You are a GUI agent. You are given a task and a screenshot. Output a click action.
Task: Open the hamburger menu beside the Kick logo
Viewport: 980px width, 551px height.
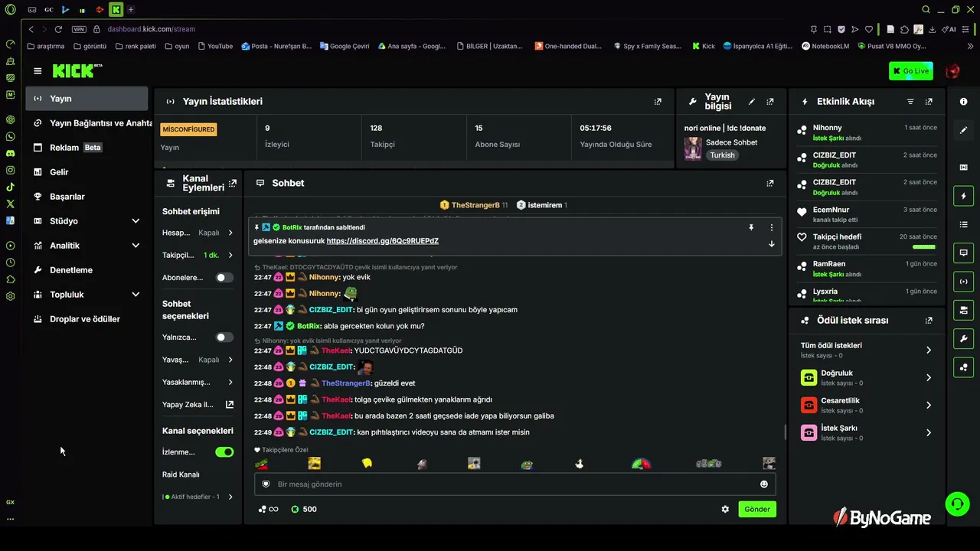pos(38,71)
